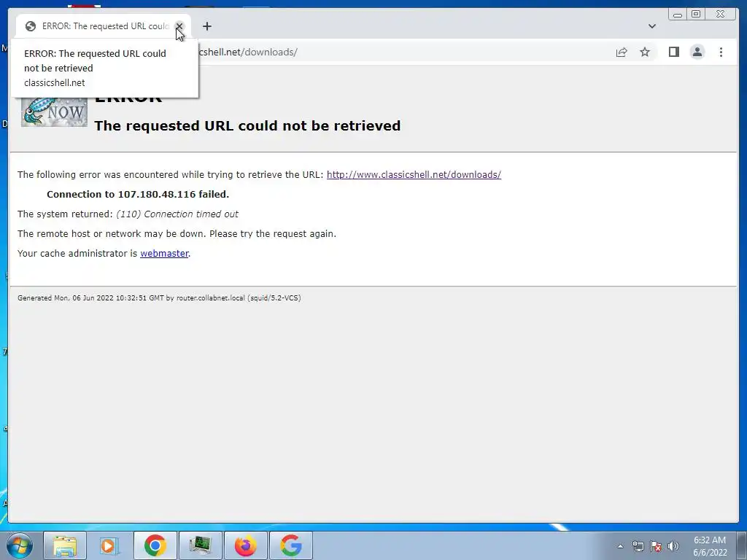
Task: Open the profile avatar menu
Action: click(x=697, y=52)
